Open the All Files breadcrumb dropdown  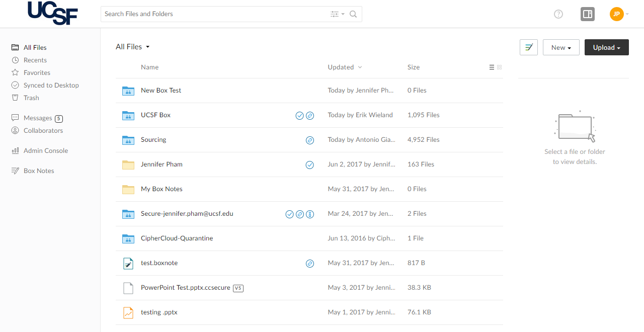[133, 47]
